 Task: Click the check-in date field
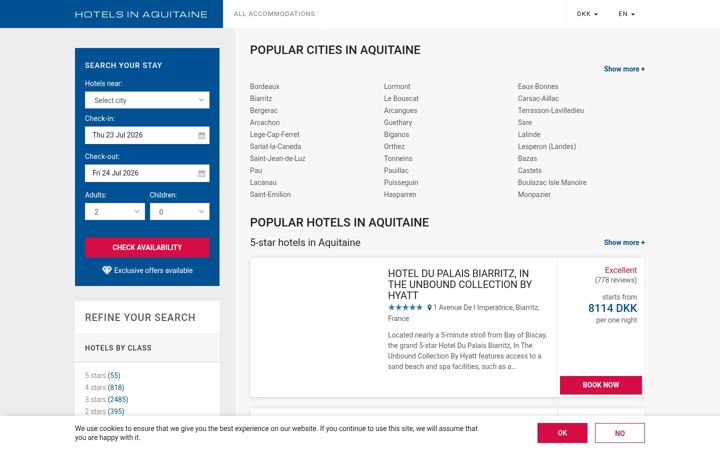pos(147,135)
